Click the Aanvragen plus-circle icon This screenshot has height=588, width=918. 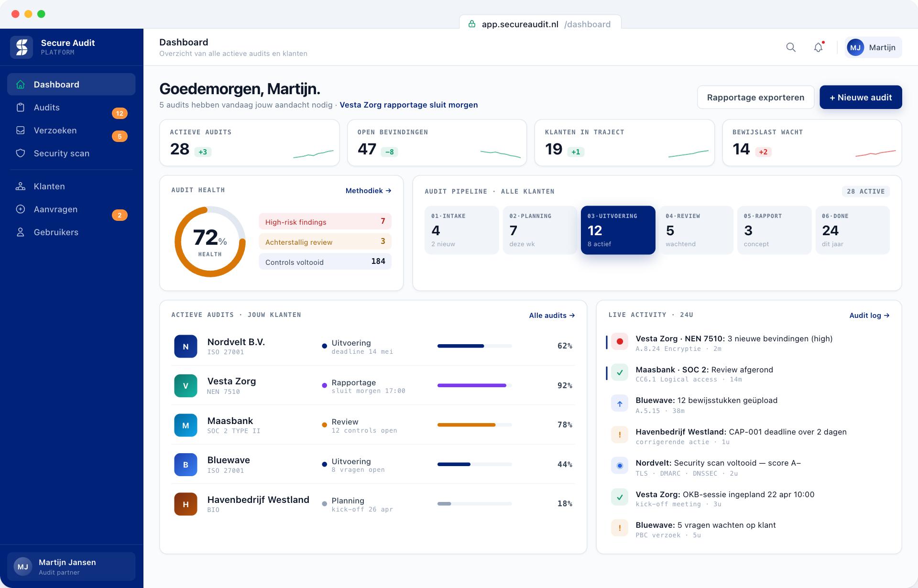[21, 209]
